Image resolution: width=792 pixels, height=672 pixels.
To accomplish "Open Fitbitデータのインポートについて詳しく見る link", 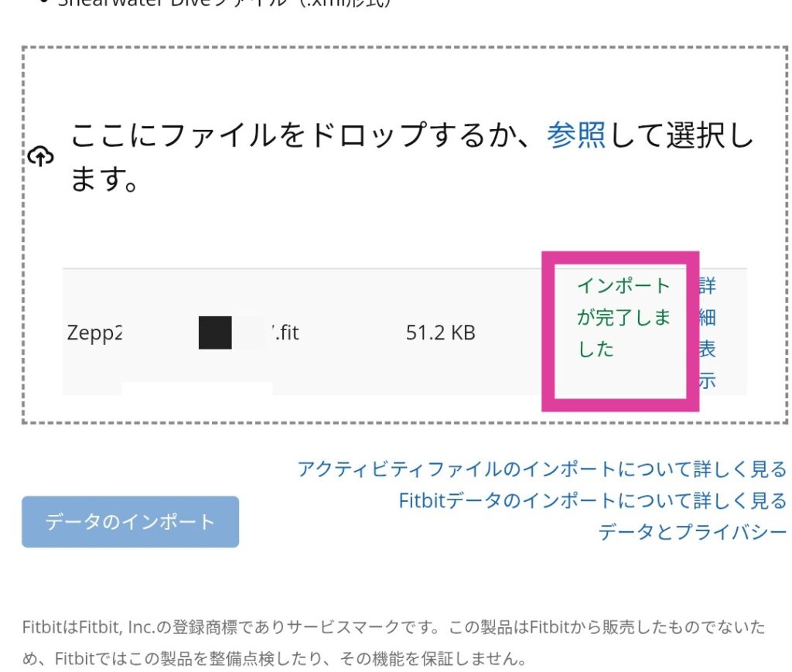I will [592, 501].
